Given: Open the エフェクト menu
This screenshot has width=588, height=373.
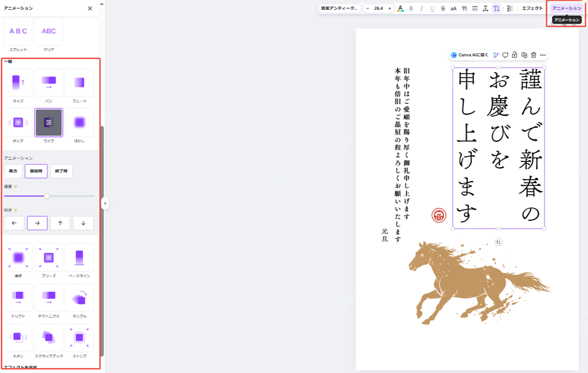Looking at the screenshot, I should click(x=532, y=8).
